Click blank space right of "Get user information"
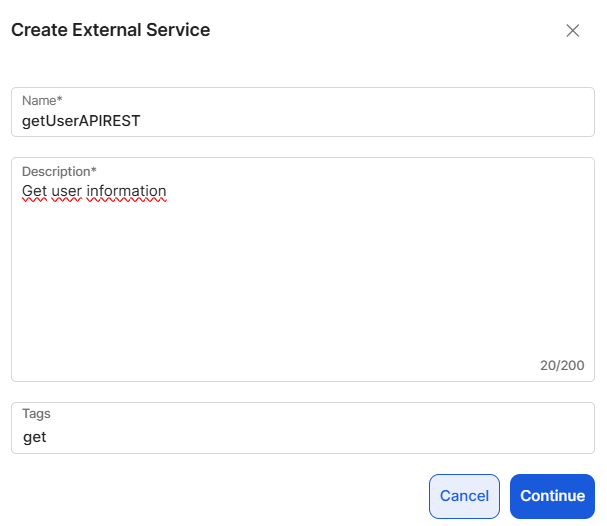The image size is (607, 526). point(380,191)
